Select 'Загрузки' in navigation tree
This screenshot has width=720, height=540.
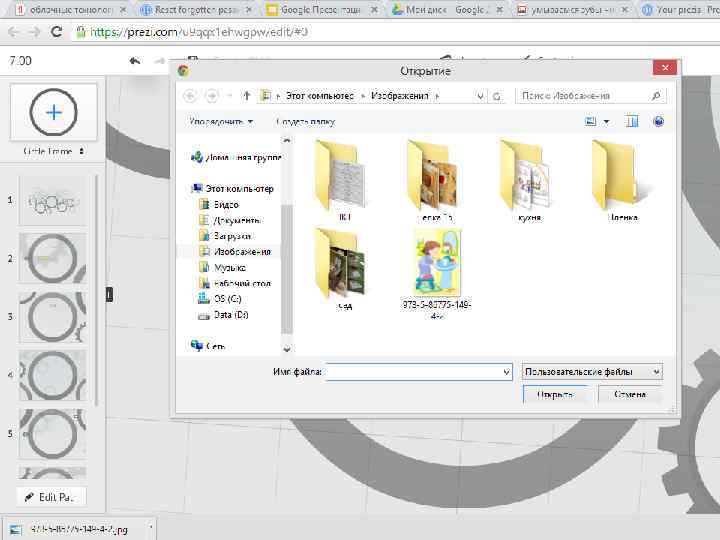(225, 236)
